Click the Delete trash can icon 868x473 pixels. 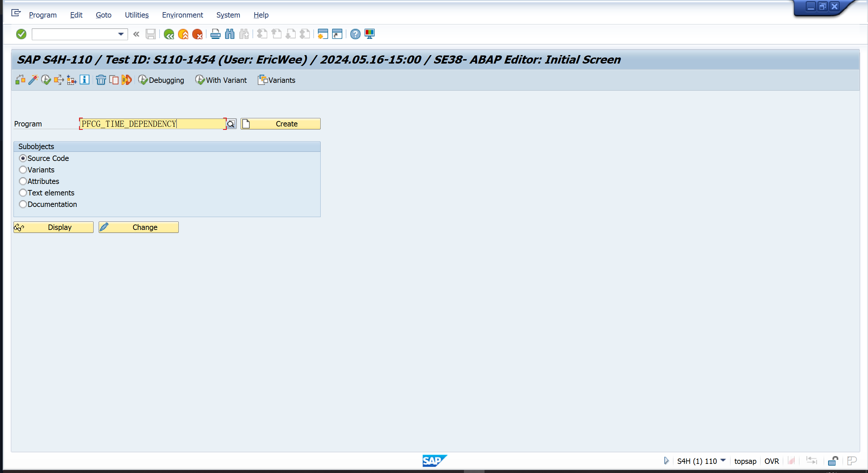tap(101, 80)
